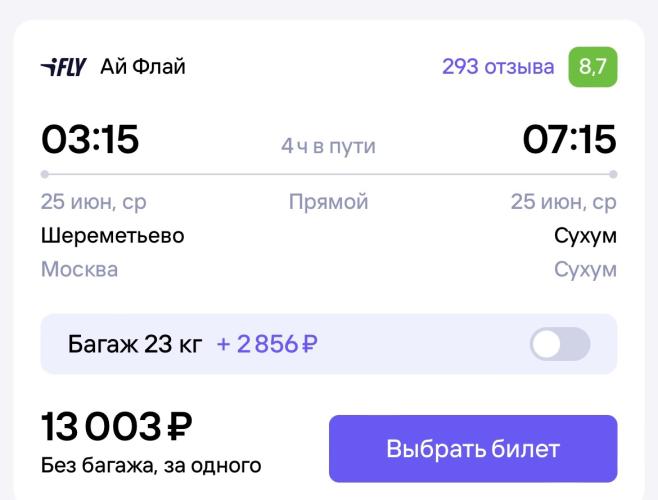Select the departure time 03:15
The height and width of the screenshot is (500, 658).
(x=90, y=139)
